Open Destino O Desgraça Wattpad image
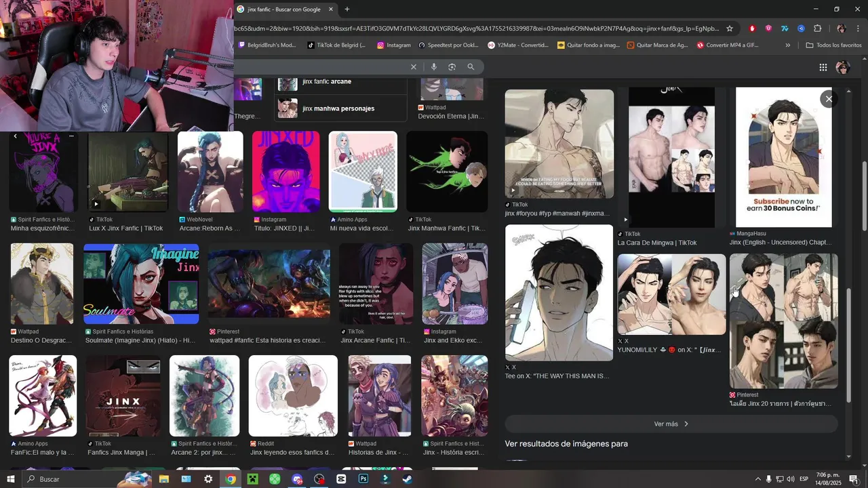This screenshot has height=488, width=868. [42, 284]
